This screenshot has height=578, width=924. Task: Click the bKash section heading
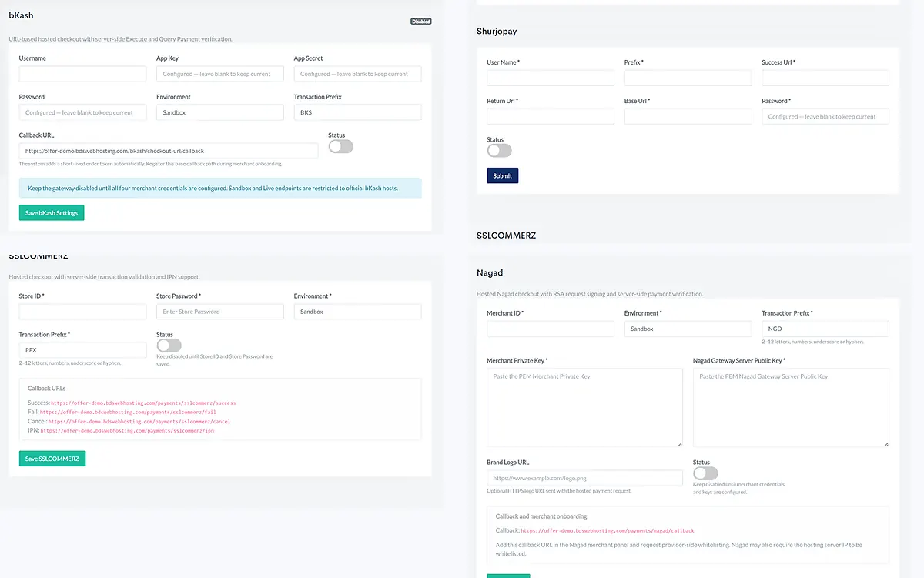click(x=21, y=15)
